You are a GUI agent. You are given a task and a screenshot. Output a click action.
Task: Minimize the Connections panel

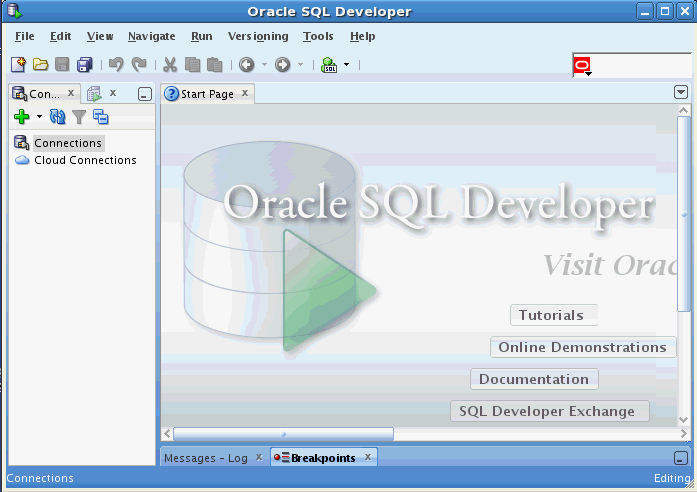(144, 94)
